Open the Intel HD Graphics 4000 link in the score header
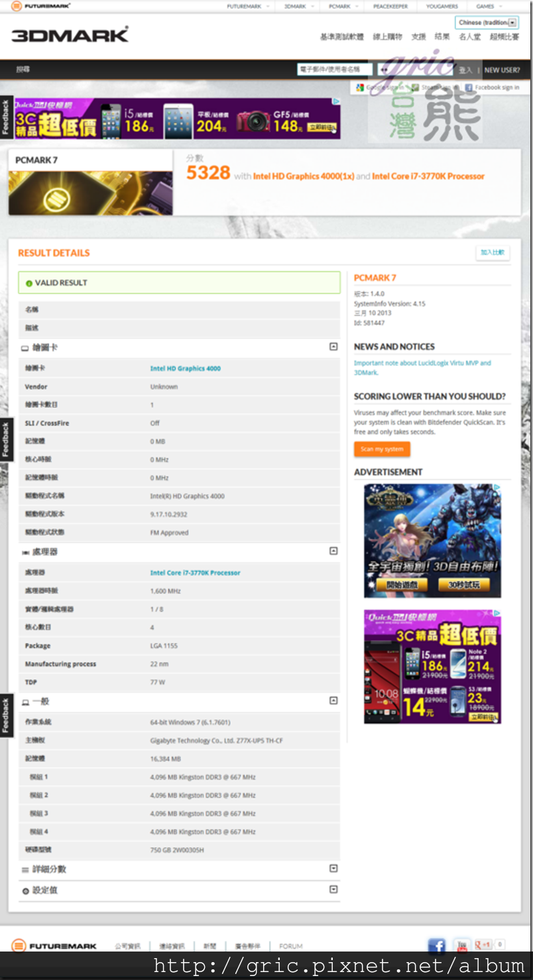Viewport: 533px width, 980px height. (x=304, y=176)
